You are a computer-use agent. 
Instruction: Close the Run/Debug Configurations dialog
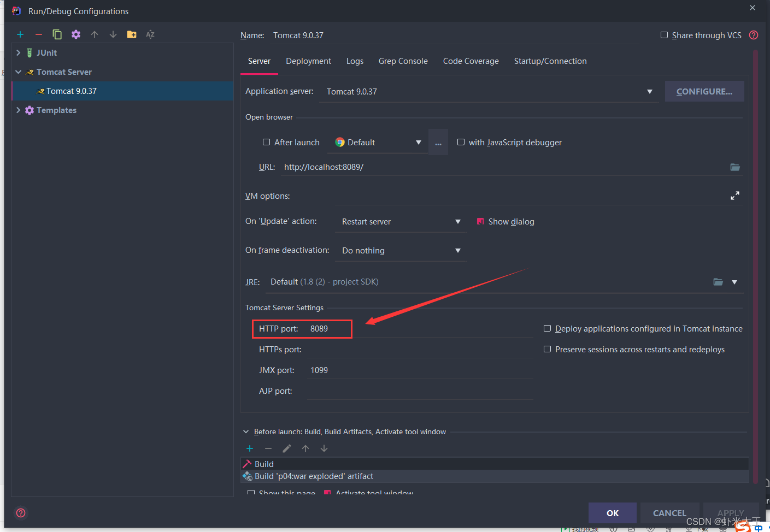753,8
